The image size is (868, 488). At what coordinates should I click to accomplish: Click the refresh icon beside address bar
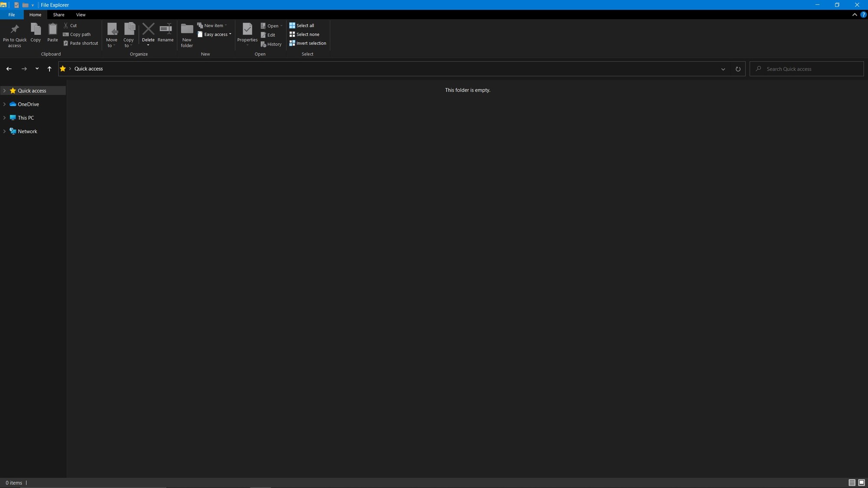[738, 69]
